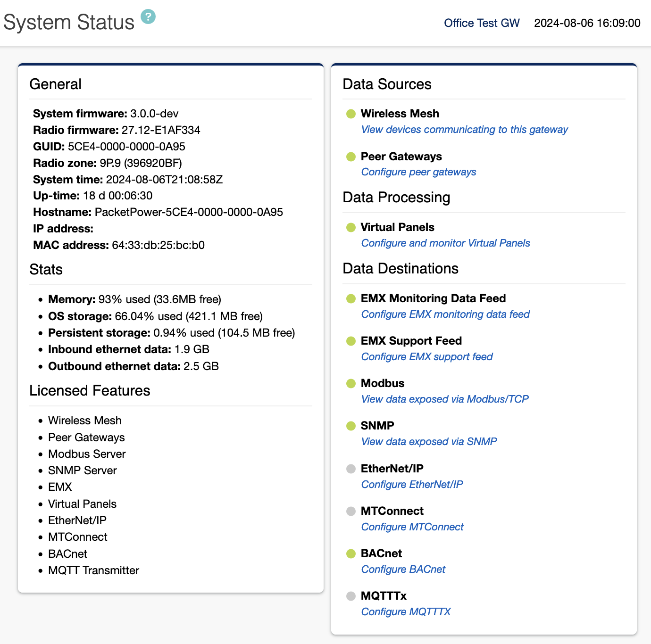Select the Office Test GW label

click(481, 23)
